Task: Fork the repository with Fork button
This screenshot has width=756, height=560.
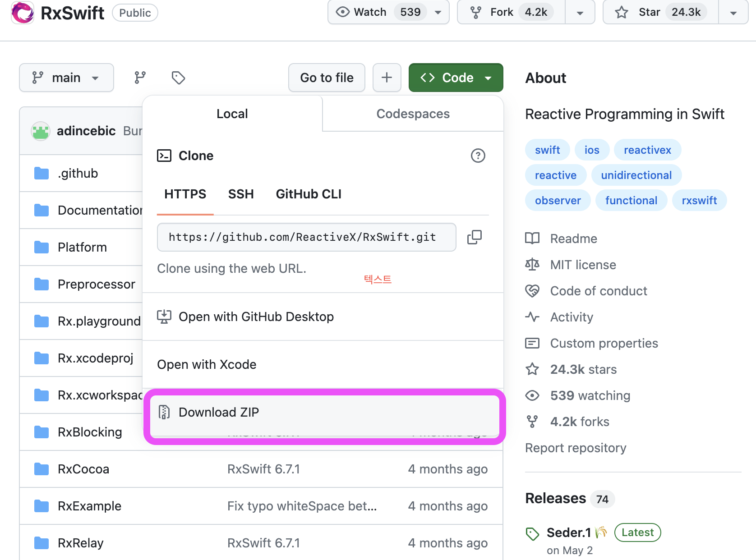Action: (x=512, y=12)
